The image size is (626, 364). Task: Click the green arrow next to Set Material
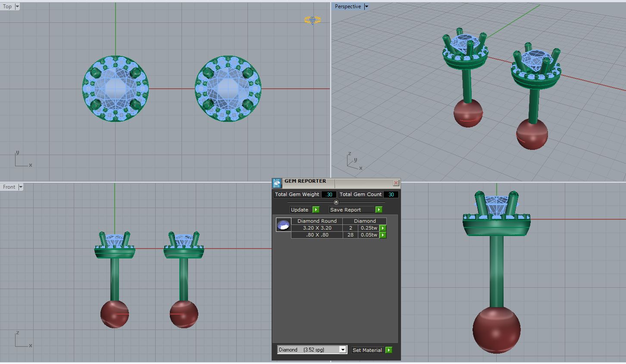click(389, 350)
